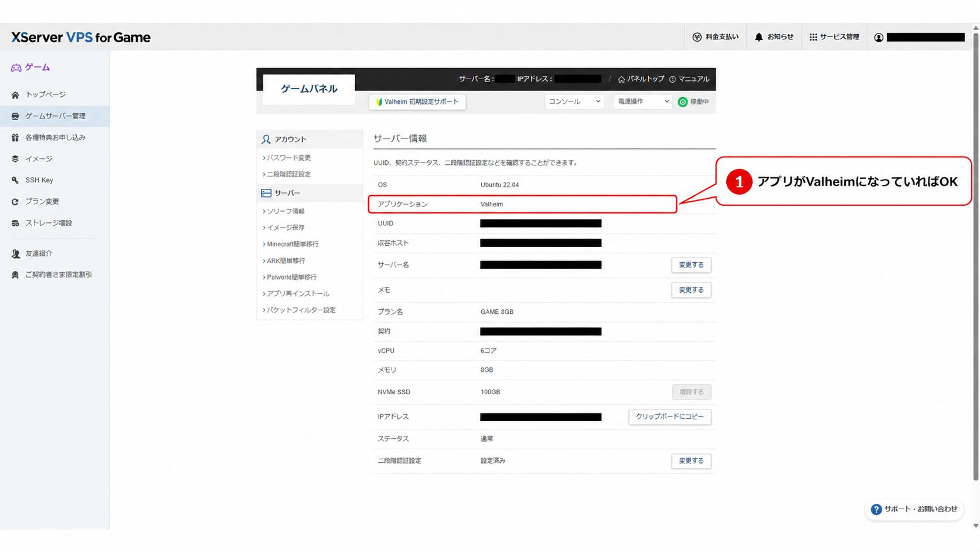Open the マニュアル link
This screenshot has width=980, height=552.
point(689,79)
